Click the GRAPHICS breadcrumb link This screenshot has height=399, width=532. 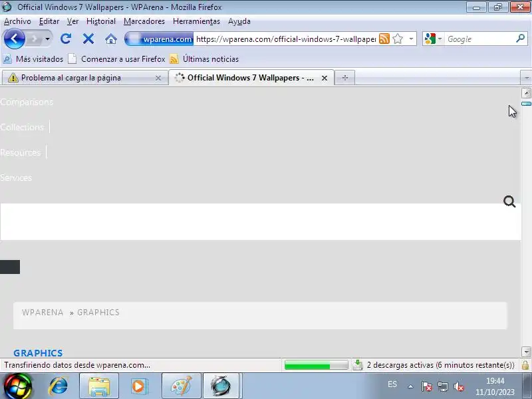(x=98, y=313)
